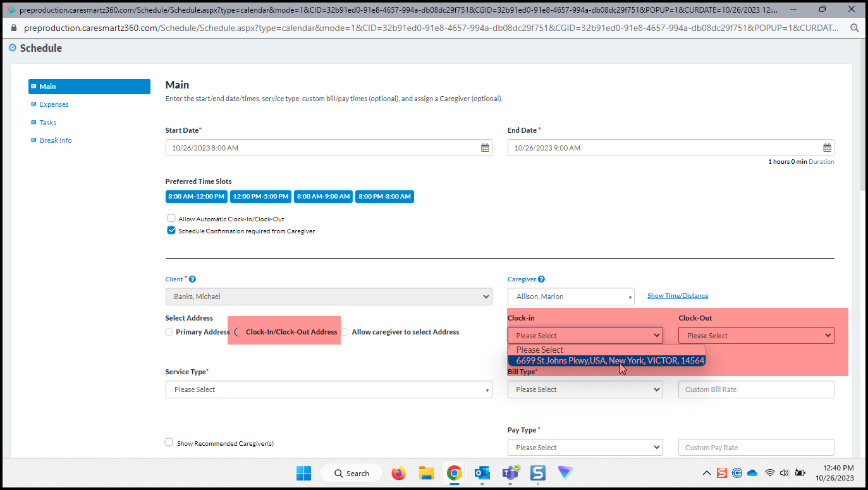Click the Show Time/Distance link
Screen dimensions: 868x490
pos(677,296)
